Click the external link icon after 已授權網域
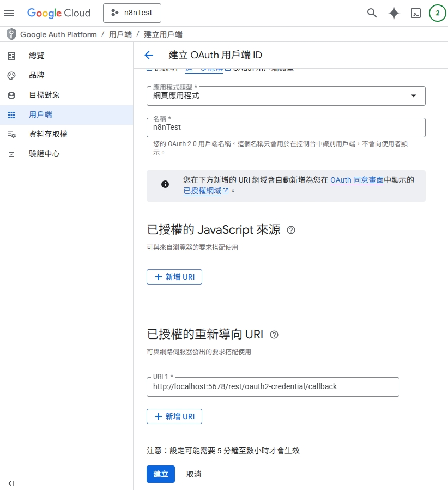Image resolution: width=448 pixels, height=490 pixels. [226, 191]
